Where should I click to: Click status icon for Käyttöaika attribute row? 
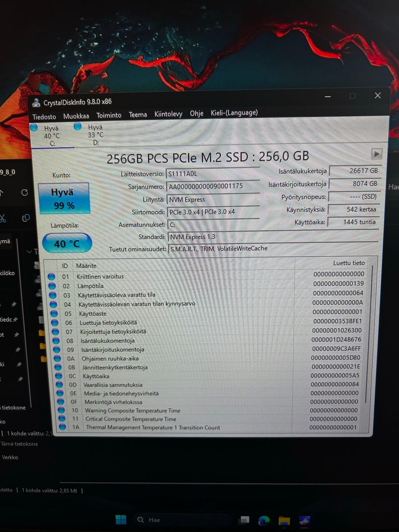tap(59, 376)
